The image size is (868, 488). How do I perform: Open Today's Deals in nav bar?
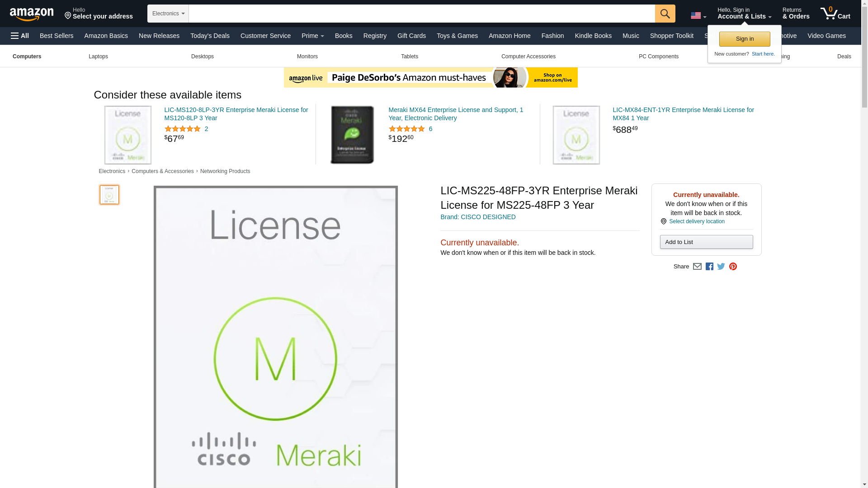[x=210, y=36]
